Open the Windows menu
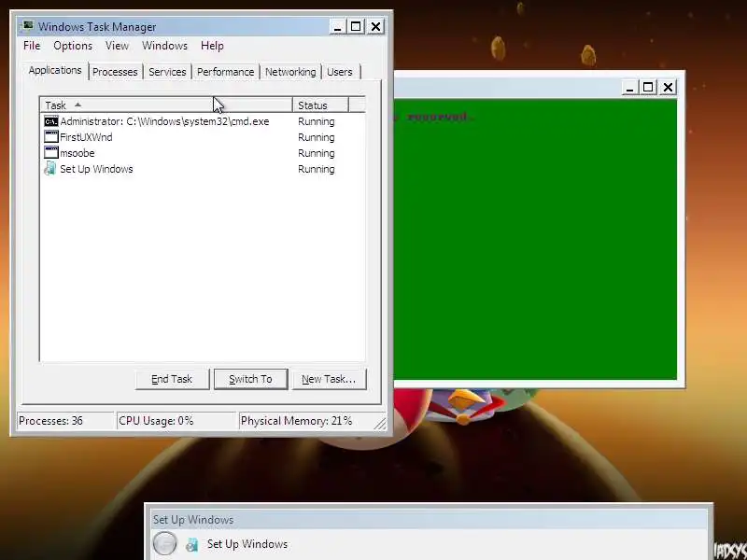 coord(165,46)
